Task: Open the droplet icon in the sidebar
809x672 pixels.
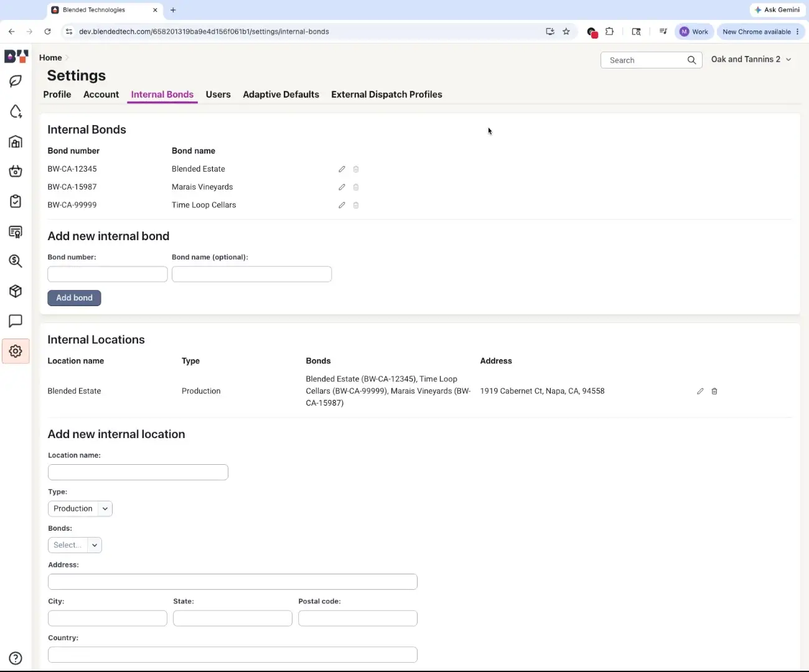Action: tap(16, 111)
